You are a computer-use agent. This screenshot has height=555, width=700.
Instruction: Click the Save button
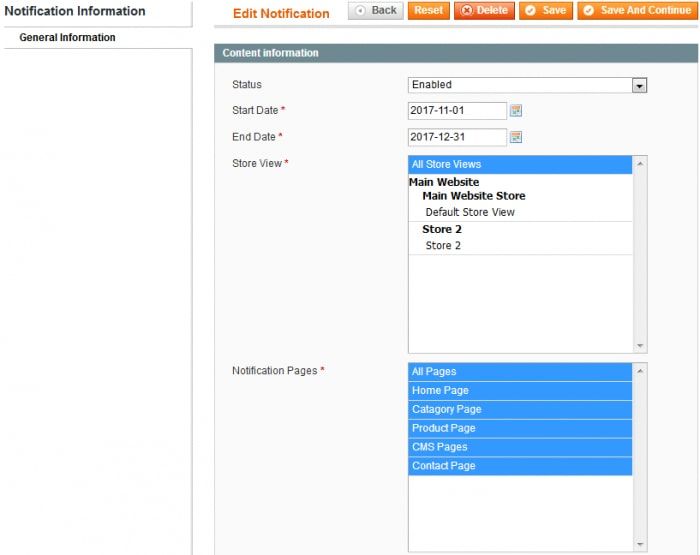click(x=546, y=10)
